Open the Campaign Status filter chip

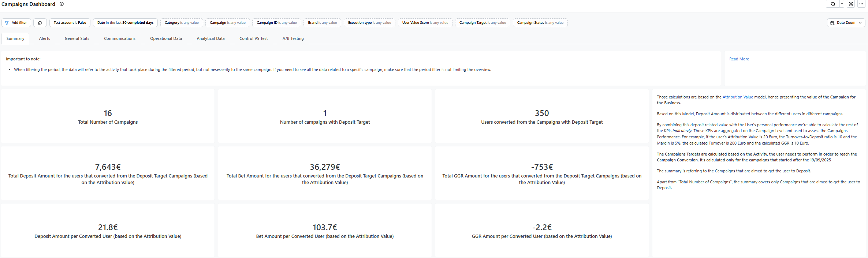pyautogui.click(x=540, y=23)
